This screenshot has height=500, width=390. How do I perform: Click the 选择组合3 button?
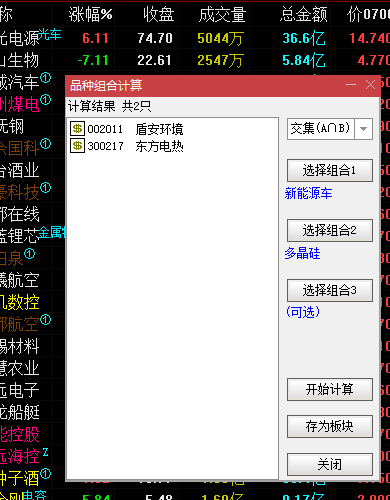point(330,290)
